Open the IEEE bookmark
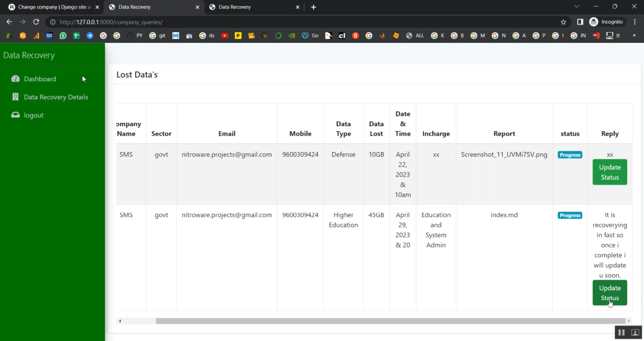The image size is (644, 341). tap(50, 36)
